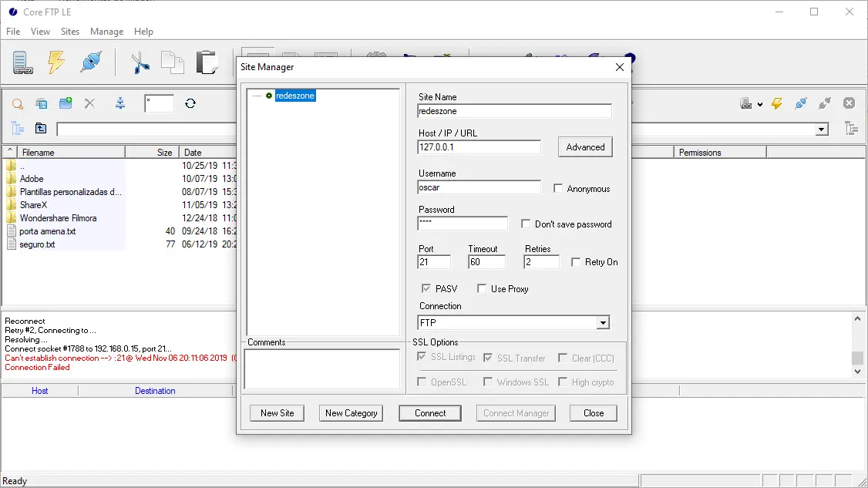Toggle the Clear (CCC) checkbox
Viewport: 868px width, 488px height.
563,358
